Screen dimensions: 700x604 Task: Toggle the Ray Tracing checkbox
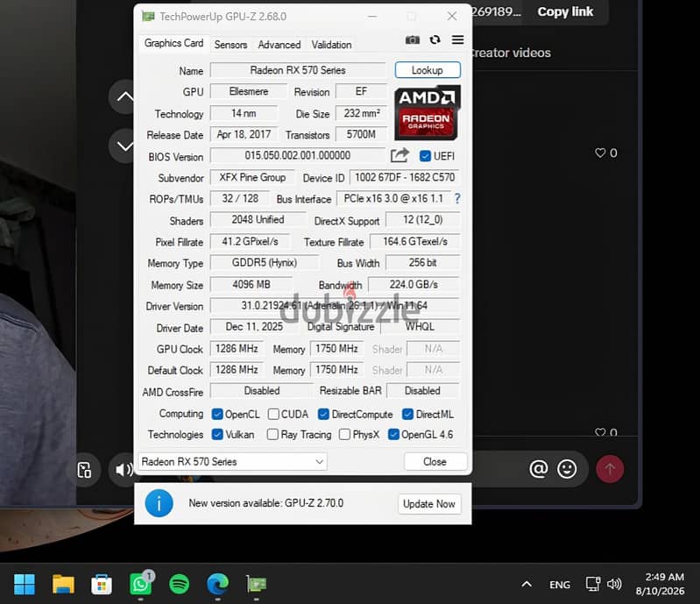click(x=272, y=434)
